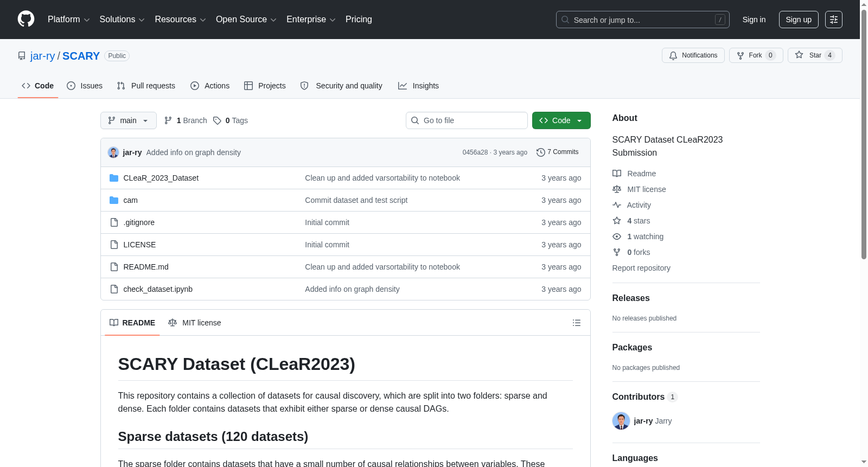The height and width of the screenshot is (467, 868).
Task: Open the Security and quality tab
Action: click(341, 86)
